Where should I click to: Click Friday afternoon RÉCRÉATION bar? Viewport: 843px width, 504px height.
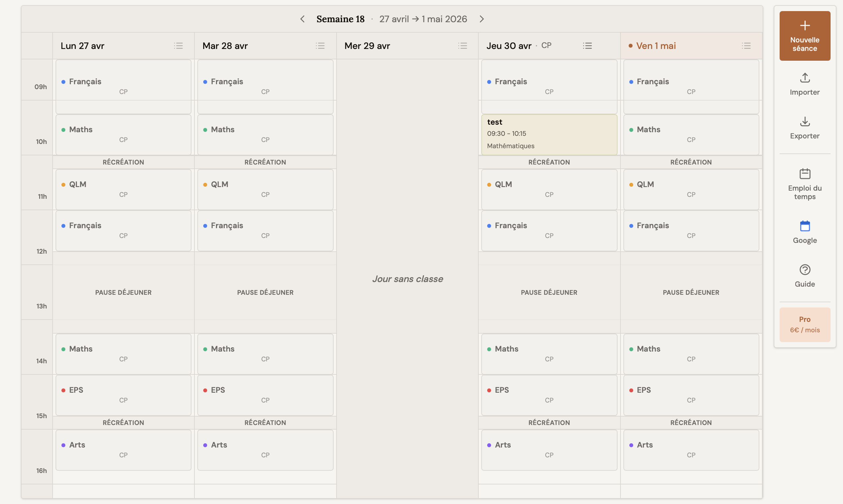(691, 422)
